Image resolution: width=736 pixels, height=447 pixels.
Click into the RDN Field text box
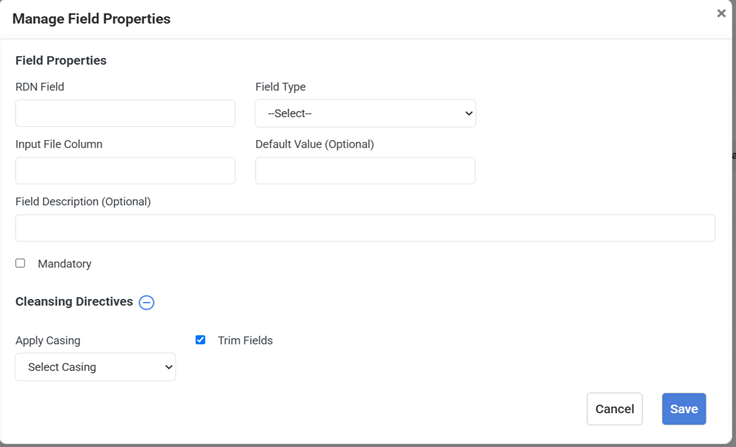[x=125, y=113]
